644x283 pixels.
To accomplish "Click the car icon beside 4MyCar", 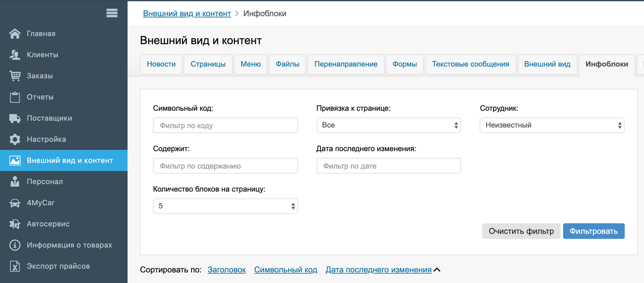I will pyautogui.click(x=15, y=203).
